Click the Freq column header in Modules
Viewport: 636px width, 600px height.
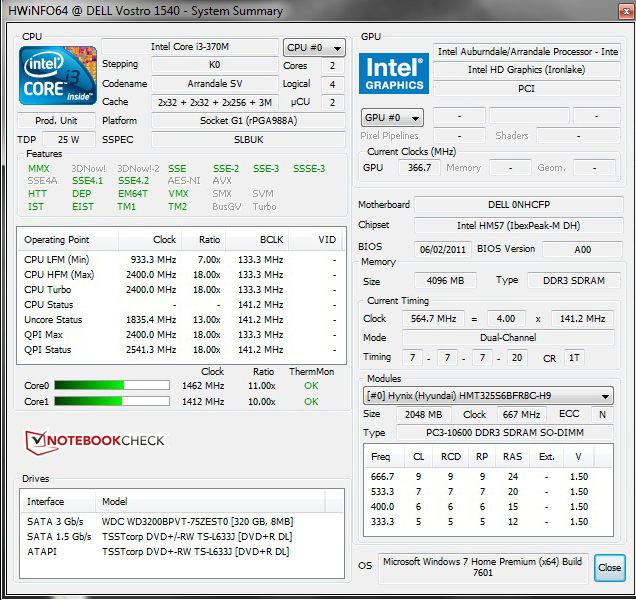pyautogui.click(x=385, y=457)
